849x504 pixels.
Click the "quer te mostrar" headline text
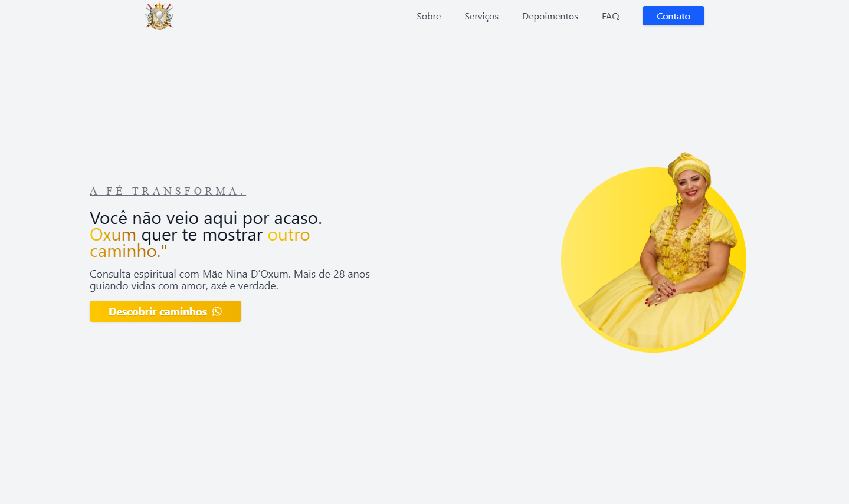[x=202, y=235]
